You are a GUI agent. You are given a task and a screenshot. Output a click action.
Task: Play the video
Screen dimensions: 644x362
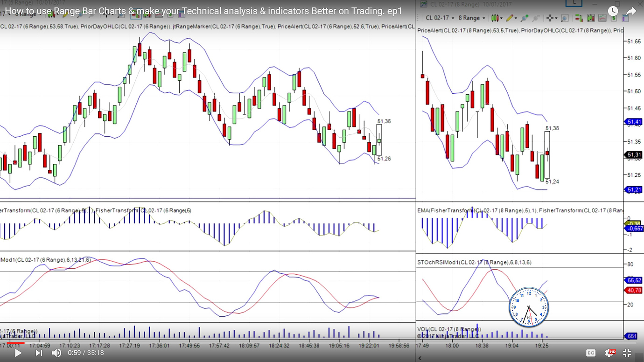click(18, 353)
